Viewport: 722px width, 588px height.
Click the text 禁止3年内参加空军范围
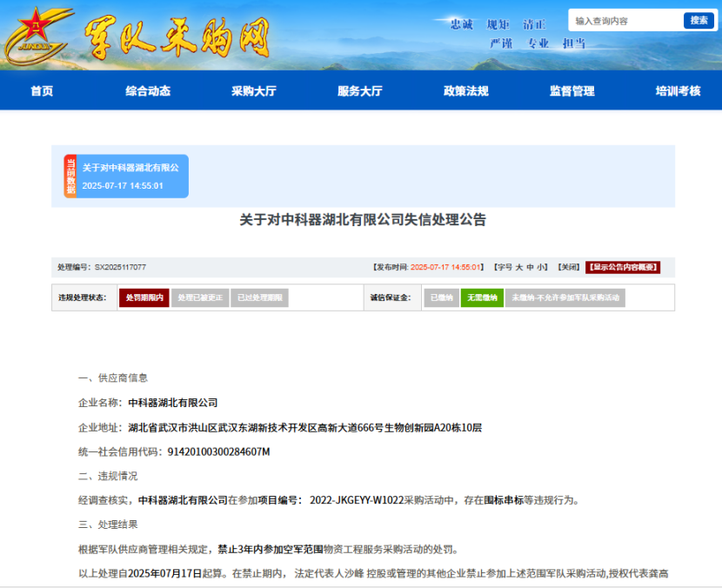pyautogui.click(x=271, y=550)
